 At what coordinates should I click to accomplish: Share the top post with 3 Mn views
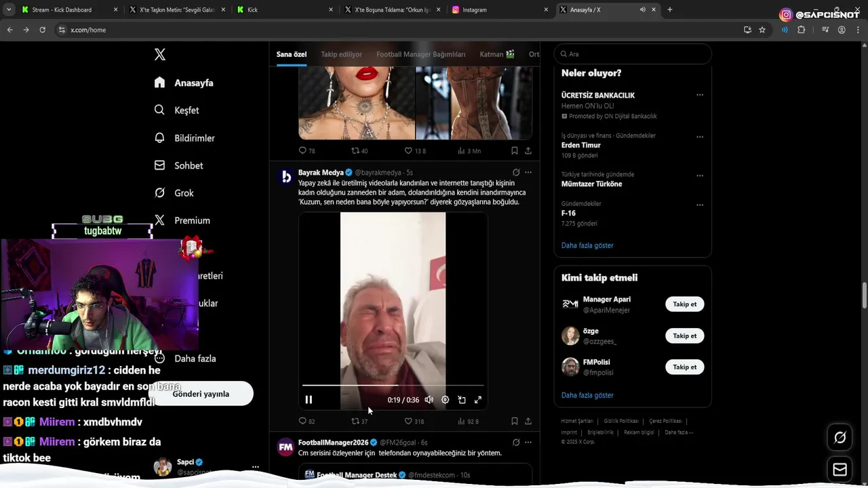click(528, 150)
